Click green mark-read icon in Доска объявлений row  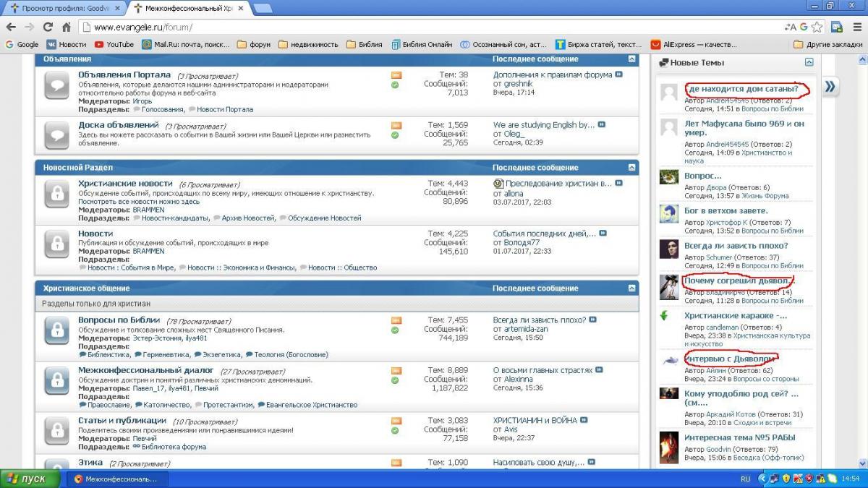pyautogui.click(x=395, y=134)
